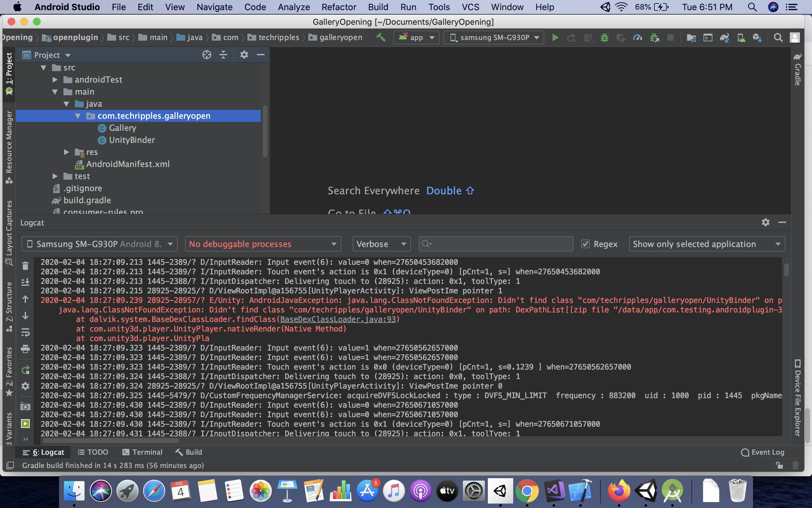Open No debuggable processes dropdown
The height and width of the screenshot is (508, 812).
click(x=263, y=244)
